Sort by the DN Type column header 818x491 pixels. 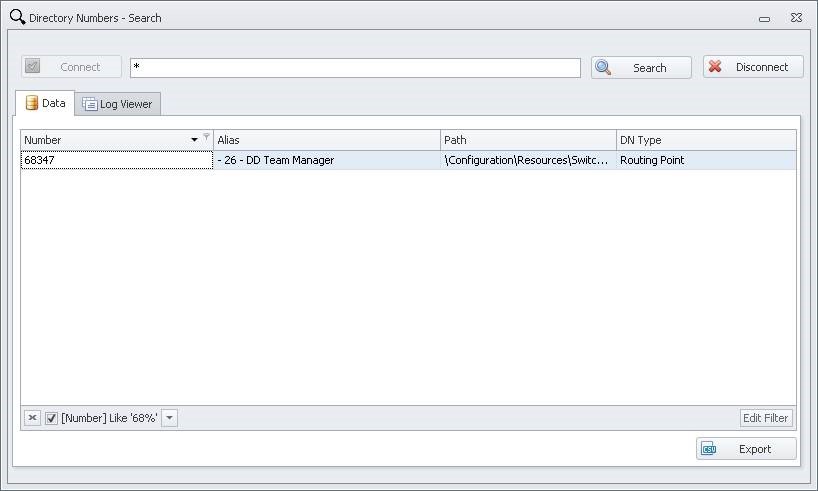pyautogui.click(x=706, y=140)
